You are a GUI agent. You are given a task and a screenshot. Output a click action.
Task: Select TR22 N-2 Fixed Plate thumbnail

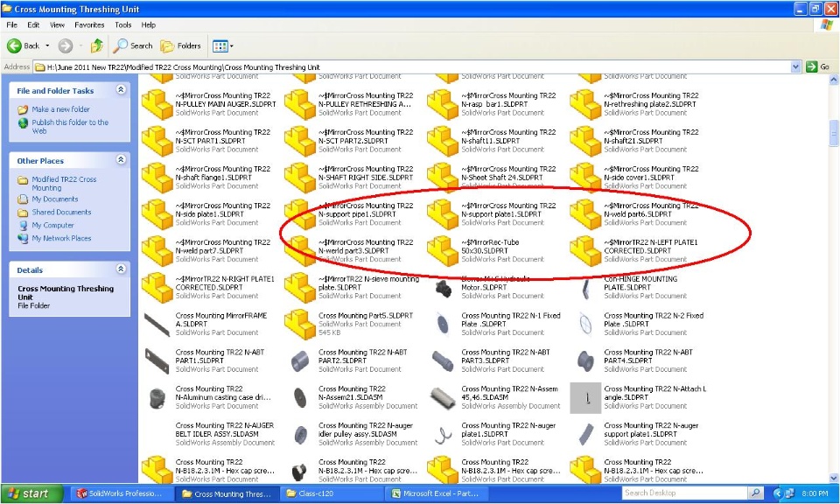[585, 324]
